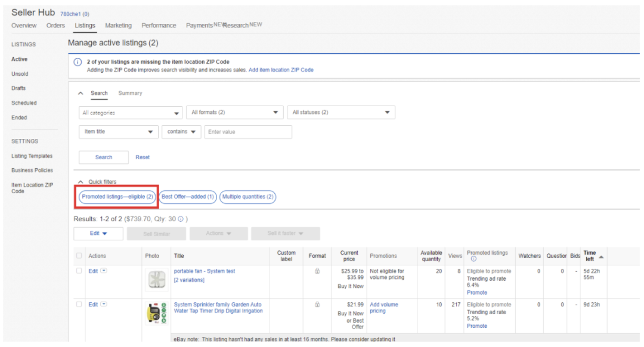Click the Current price column header

(x=349, y=256)
